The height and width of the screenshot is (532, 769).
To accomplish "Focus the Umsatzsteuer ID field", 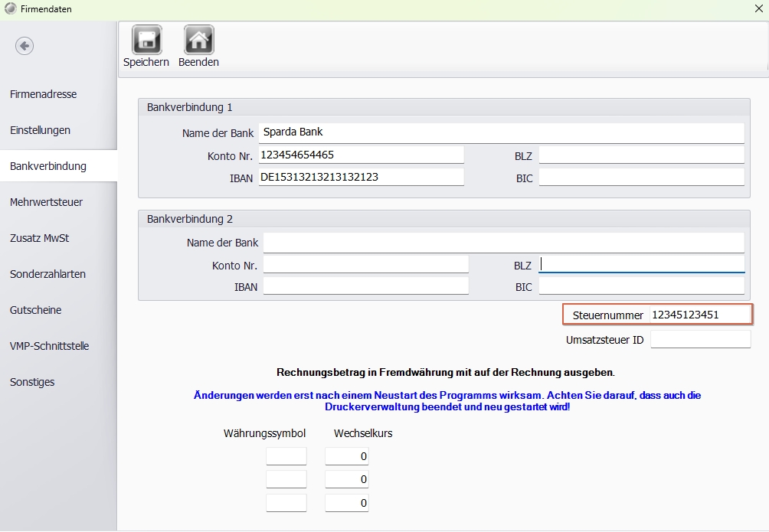I will click(700, 339).
